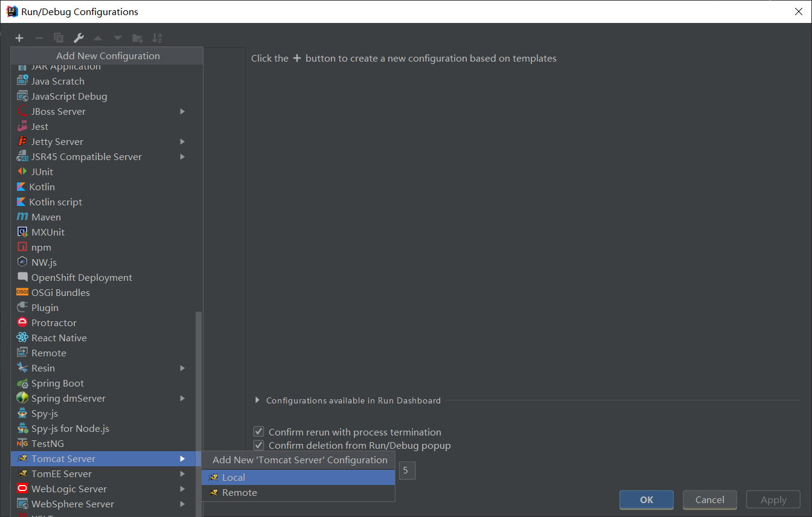Viewport: 812px width, 517px height.
Task: Expand the Jetty Server submenu arrow
Action: click(182, 141)
